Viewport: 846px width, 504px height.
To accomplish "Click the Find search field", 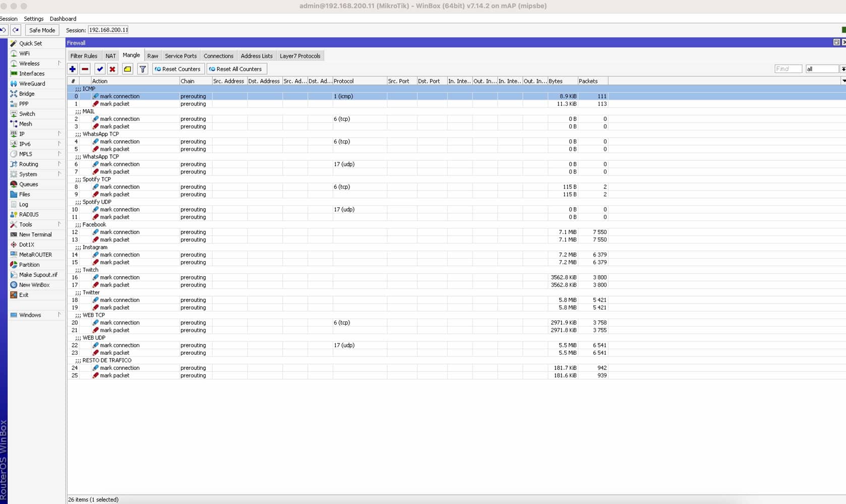I will tap(788, 69).
